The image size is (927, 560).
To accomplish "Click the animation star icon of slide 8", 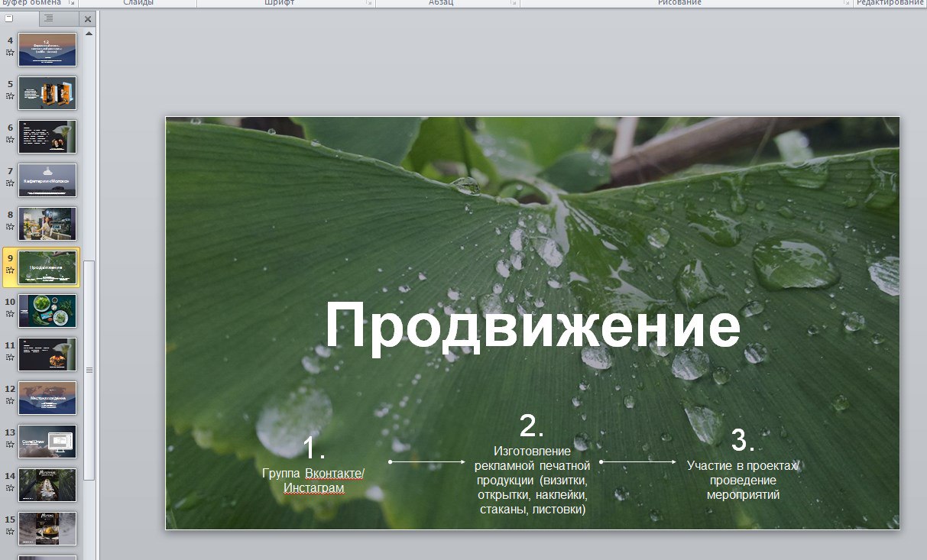I will click(x=10, y=227).
